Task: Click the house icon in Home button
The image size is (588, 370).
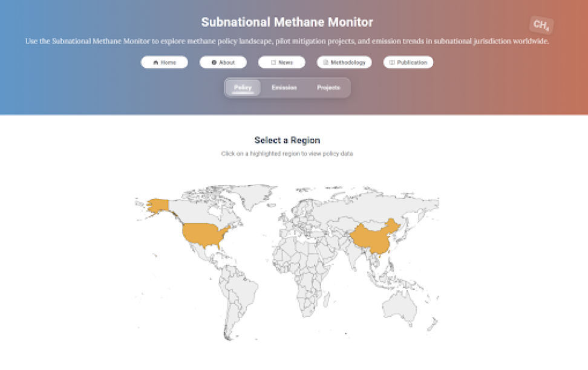Action: pos(155,63)
